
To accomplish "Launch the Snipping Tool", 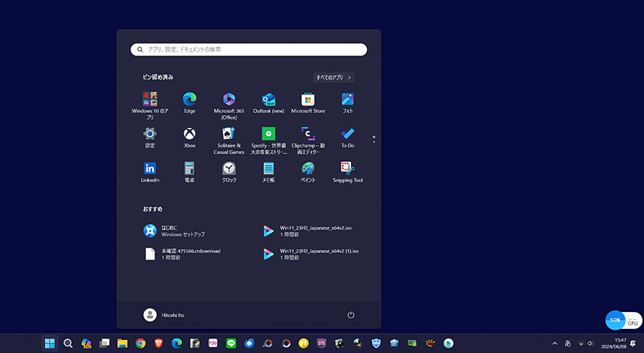I will pyautogui.click(x=347, y=169).
